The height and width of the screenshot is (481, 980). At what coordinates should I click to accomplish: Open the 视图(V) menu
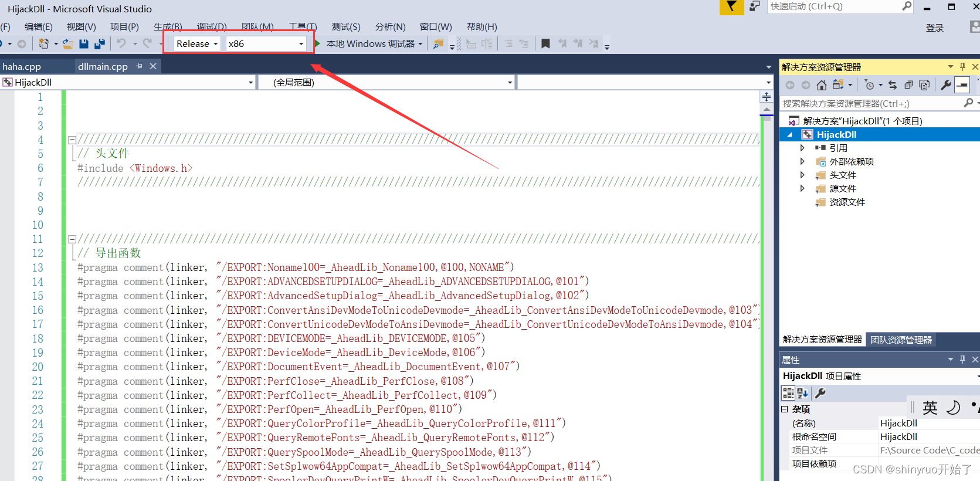point(81,27)
